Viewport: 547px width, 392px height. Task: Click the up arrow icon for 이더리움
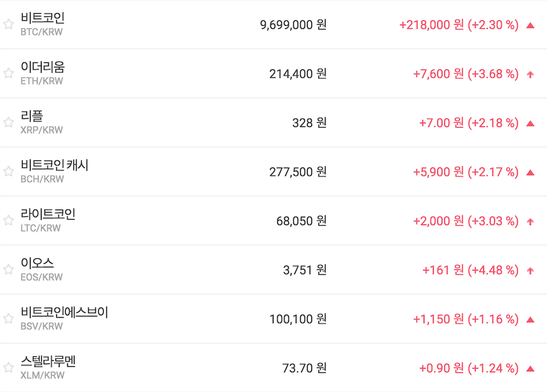pyautogui.click(x=530, y=74)
